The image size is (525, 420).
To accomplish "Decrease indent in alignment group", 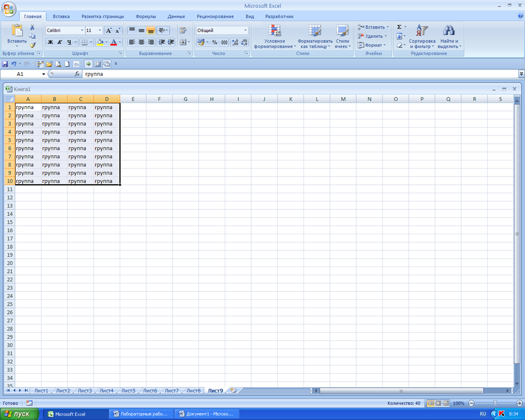I will 161,42.
